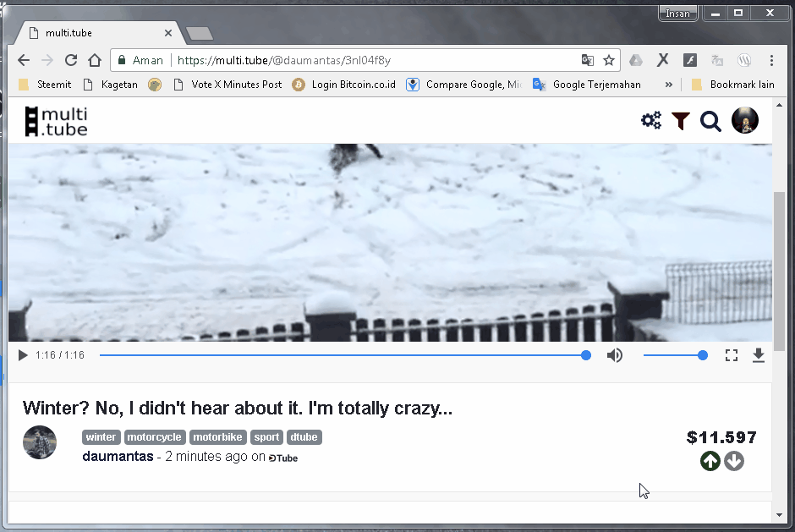The height and width of the screenshot is (532, 795).
Task: Play the video
Action: (x=22, y=355)
